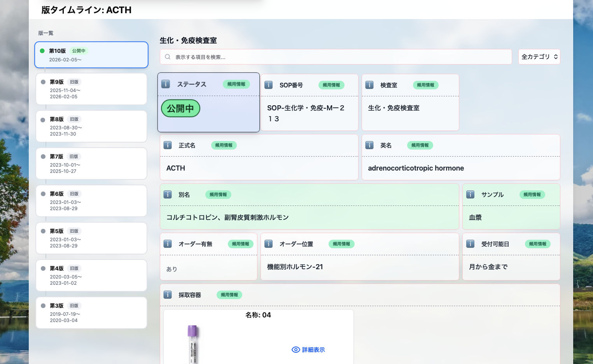Toggle the 頻用情報 badge on the 英名 card
Image resolution: width=593 pixels, height=364 pixels.
[x=420, y=145]
